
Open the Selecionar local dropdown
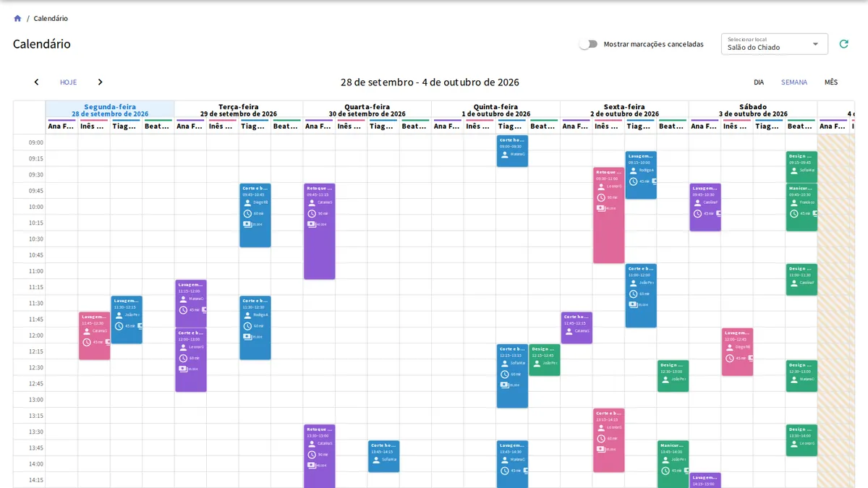(x=775, y=44)
